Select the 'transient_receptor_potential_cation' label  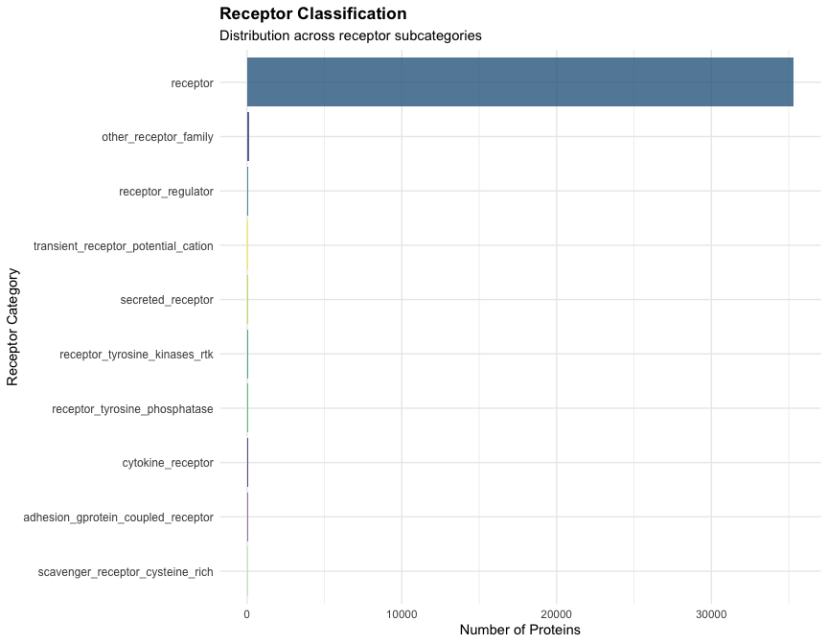click(x=123, y=246)
